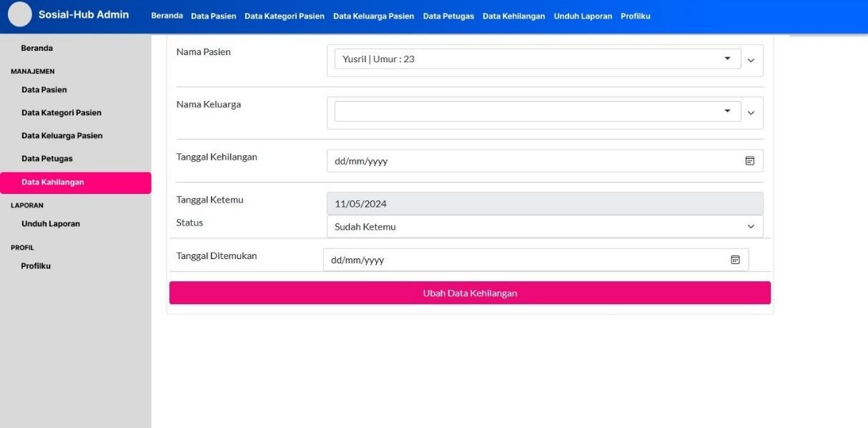
Task: Open Unduh Laporan from the sidebar
Action: point(51,224)
